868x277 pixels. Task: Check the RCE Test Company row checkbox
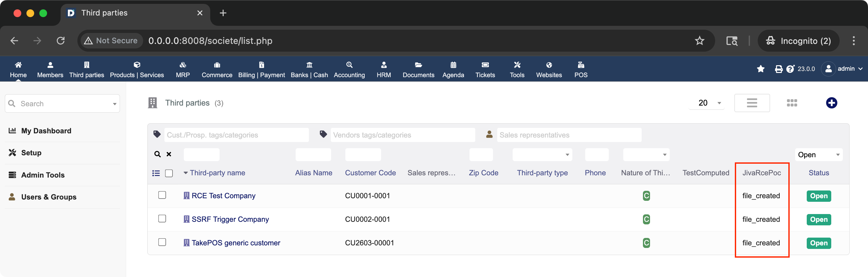[x=162, y=195]
